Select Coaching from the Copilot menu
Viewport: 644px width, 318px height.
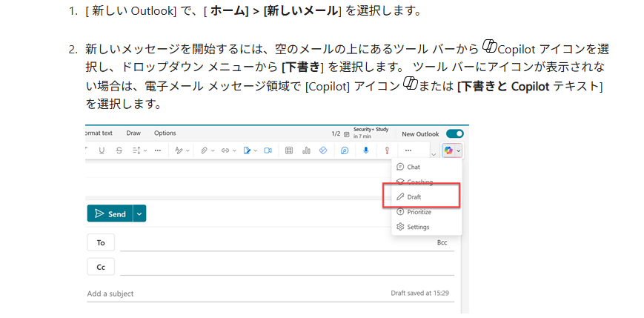pos(427,182)
